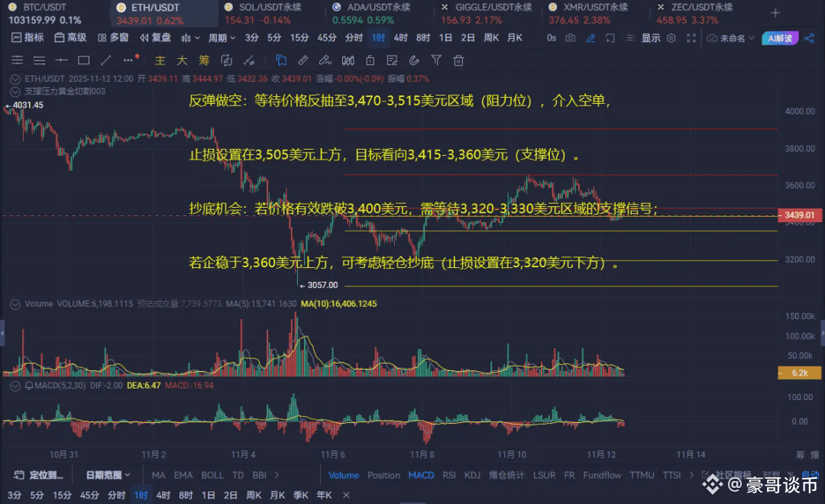Click the share icon beside AI解读
This screenshot has height=504, width=825.
[810, 37]
